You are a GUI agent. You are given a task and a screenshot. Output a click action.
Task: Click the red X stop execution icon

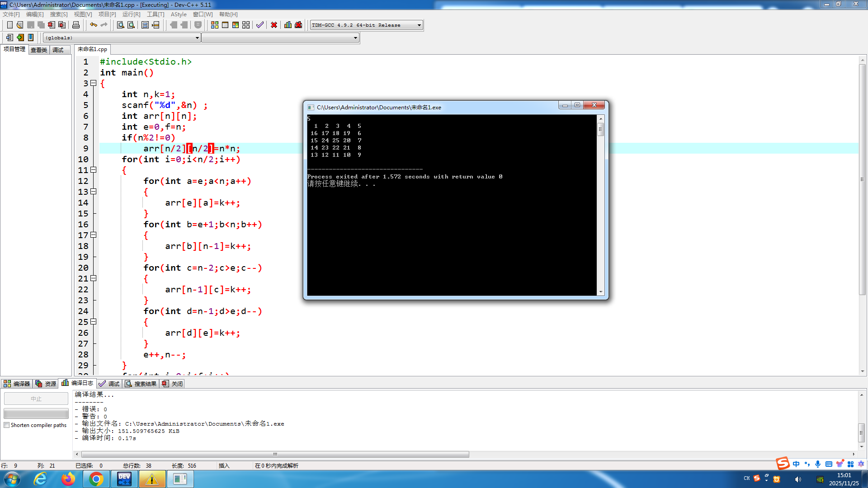(274, 25)
